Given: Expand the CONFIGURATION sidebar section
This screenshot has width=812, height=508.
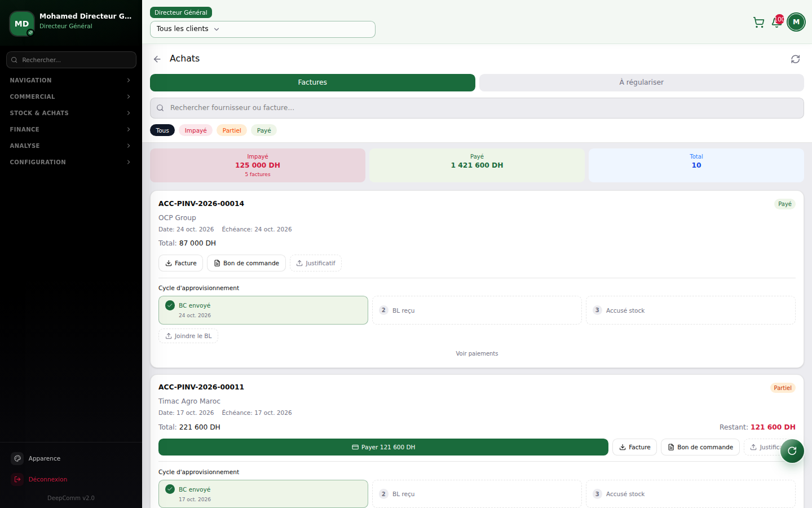Looking at the screenshot, I should click(x=71, y=162).
